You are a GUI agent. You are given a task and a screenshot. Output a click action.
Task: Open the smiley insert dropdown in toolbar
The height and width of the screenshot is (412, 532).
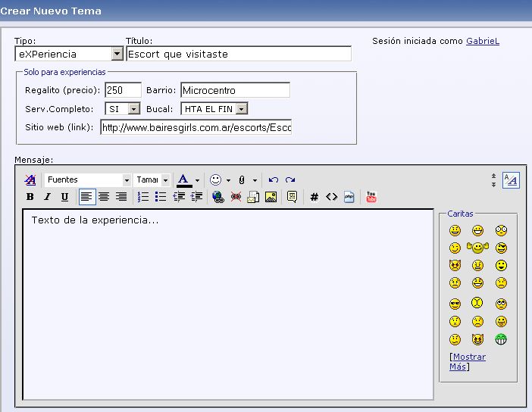pos(228,180)
